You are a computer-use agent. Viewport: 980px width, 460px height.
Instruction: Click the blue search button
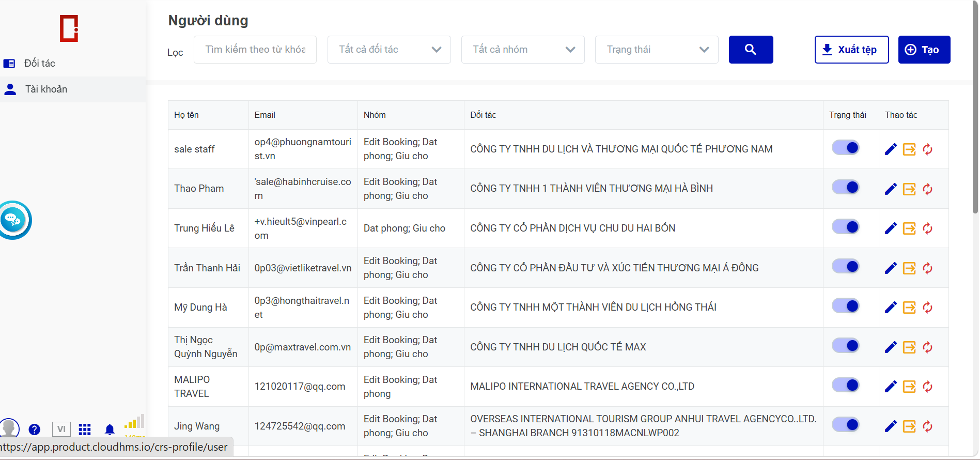coord(751,50)
